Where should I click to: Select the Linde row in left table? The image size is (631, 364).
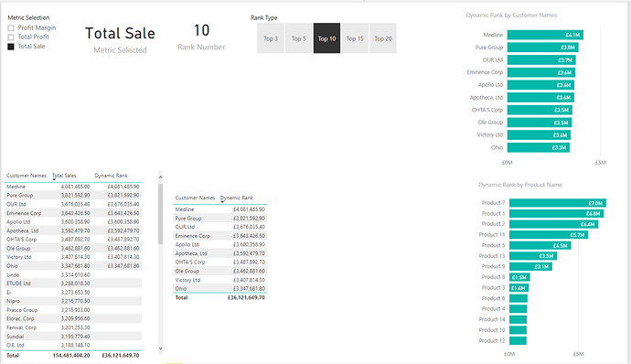point(73,274)
